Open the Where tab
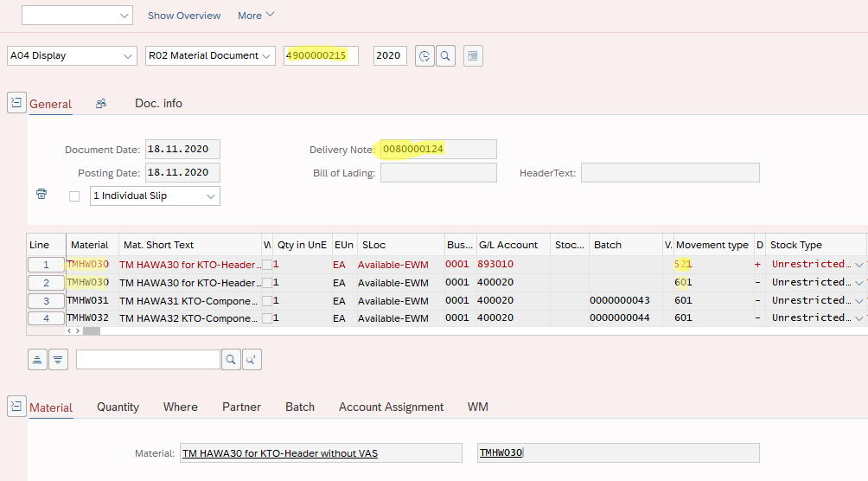Viewport: 868px width, 481px height. pos(181,407)
